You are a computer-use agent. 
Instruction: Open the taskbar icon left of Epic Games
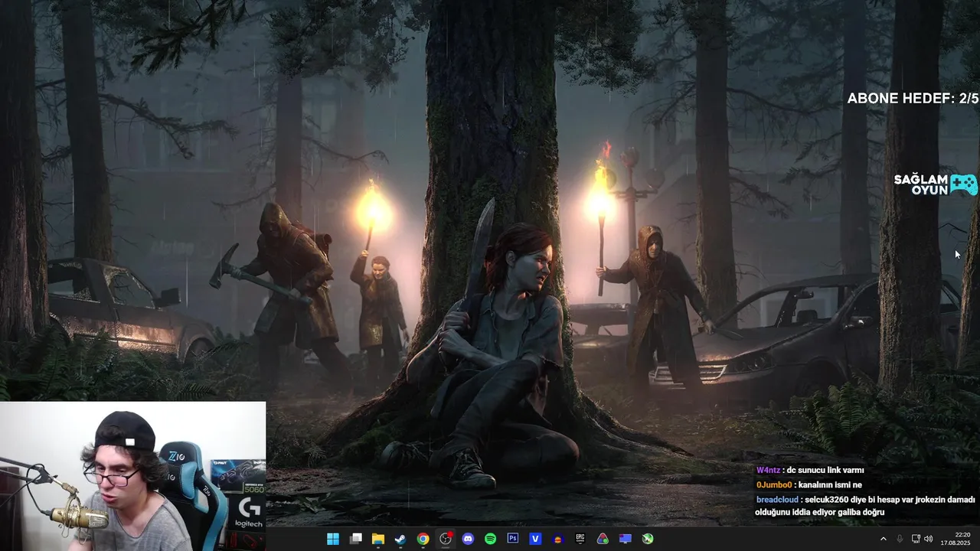[558, 539]
